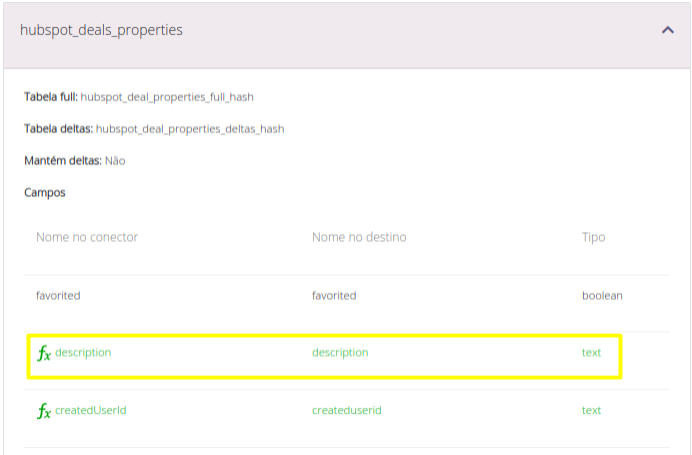Screen dimensions: 692x455
Task: Click the fx icon beside createdUserId
Action: click(x=44, y=411)
